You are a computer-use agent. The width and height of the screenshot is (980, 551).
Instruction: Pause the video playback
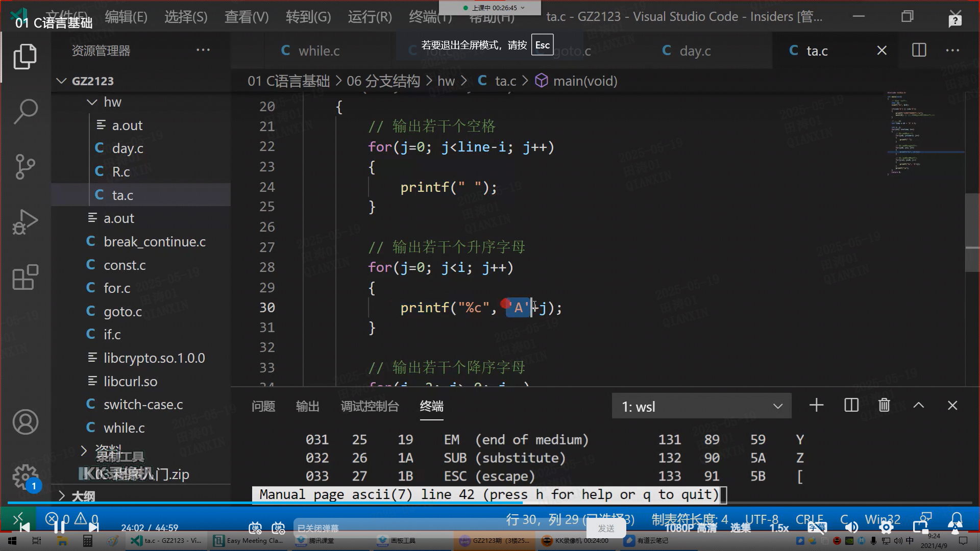59,527
